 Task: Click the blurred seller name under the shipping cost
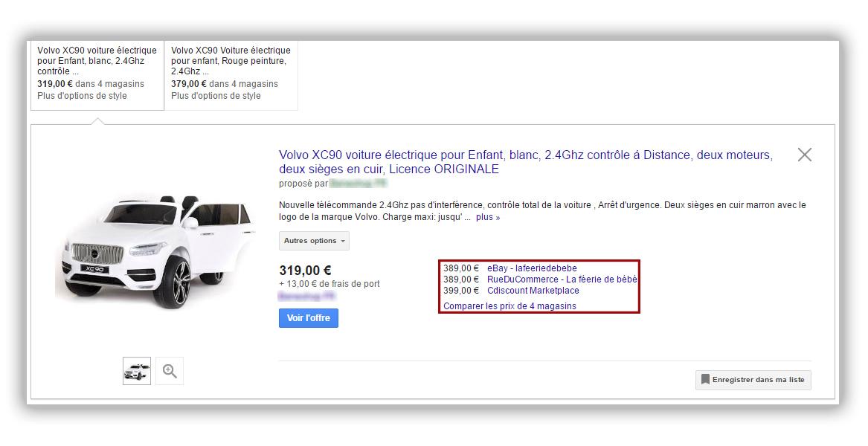pyautogui.click(x=307, y=296)
